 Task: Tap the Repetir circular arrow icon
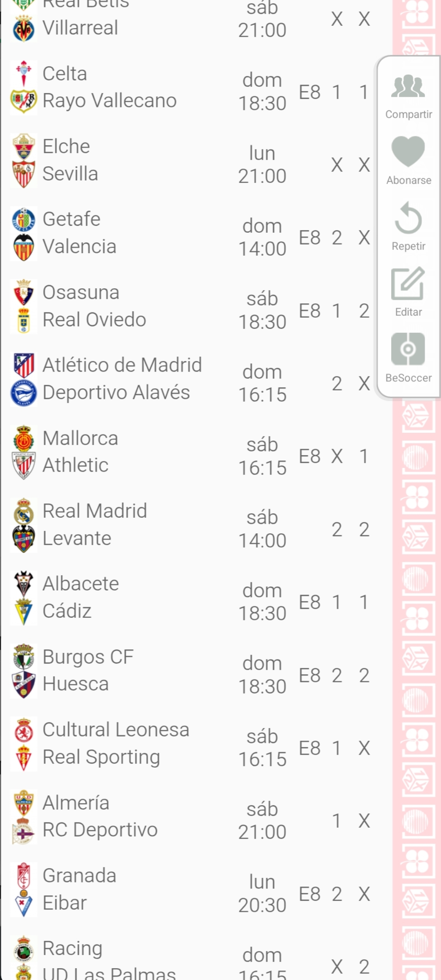408,218
